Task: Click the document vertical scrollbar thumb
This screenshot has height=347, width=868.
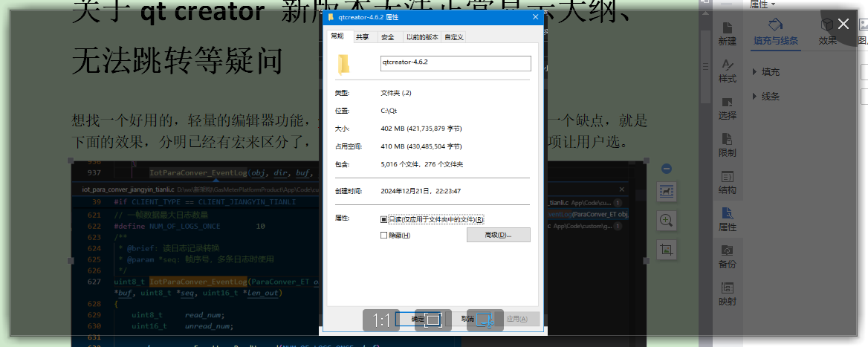Action: click(x=705, y=66)
